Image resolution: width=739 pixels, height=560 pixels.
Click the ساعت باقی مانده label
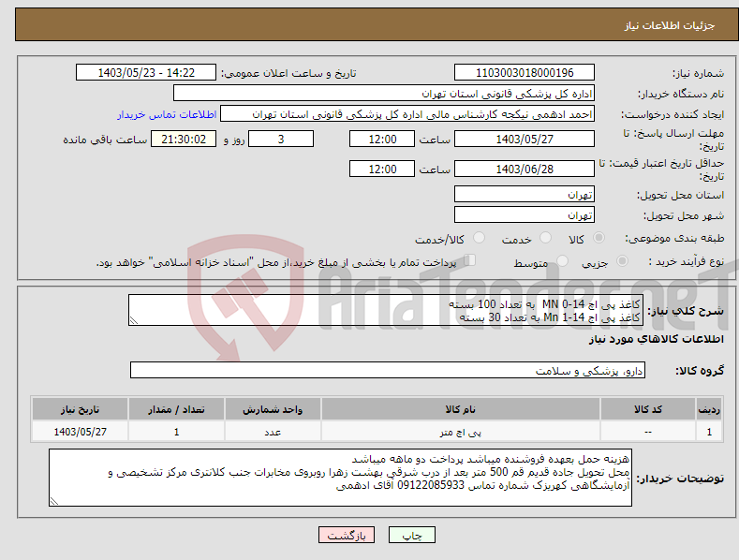pos(105,140)
